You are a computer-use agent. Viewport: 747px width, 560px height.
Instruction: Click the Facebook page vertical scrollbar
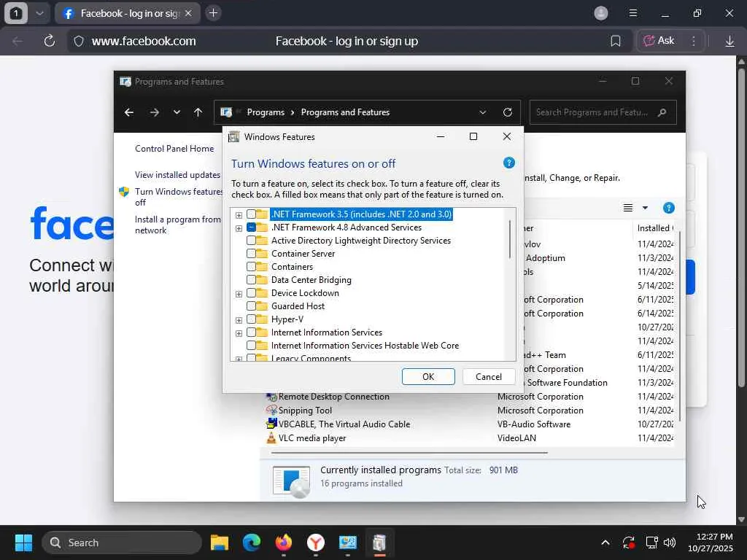(741, 227)
